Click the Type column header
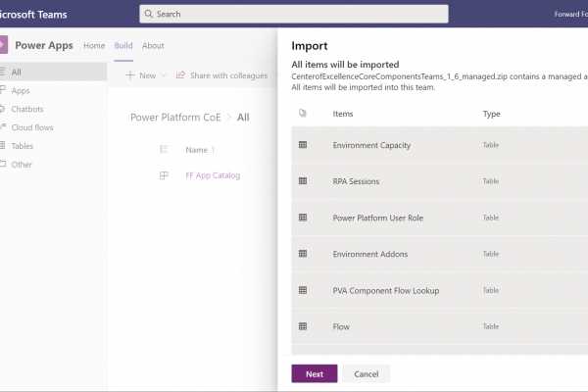This screenshot has height=392, width=588. [491, 114]
